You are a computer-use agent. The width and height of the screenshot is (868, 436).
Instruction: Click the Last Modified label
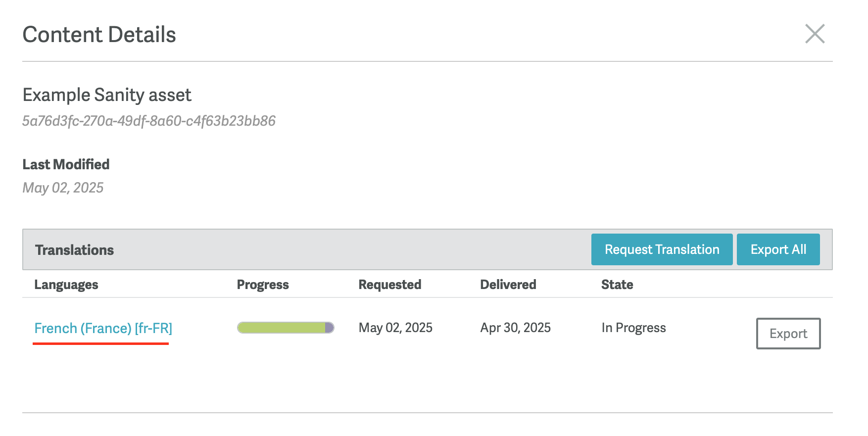coord(66,164)
